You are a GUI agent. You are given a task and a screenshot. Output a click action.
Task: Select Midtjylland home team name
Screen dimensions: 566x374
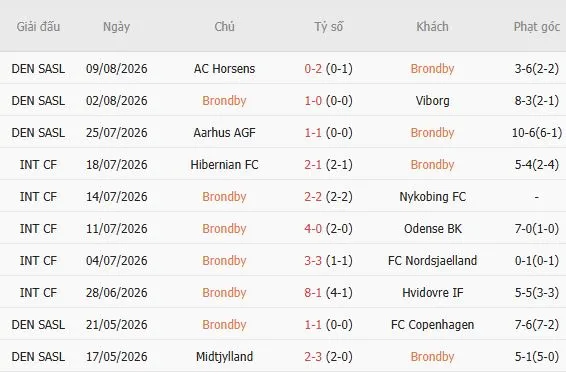[224, 357]
